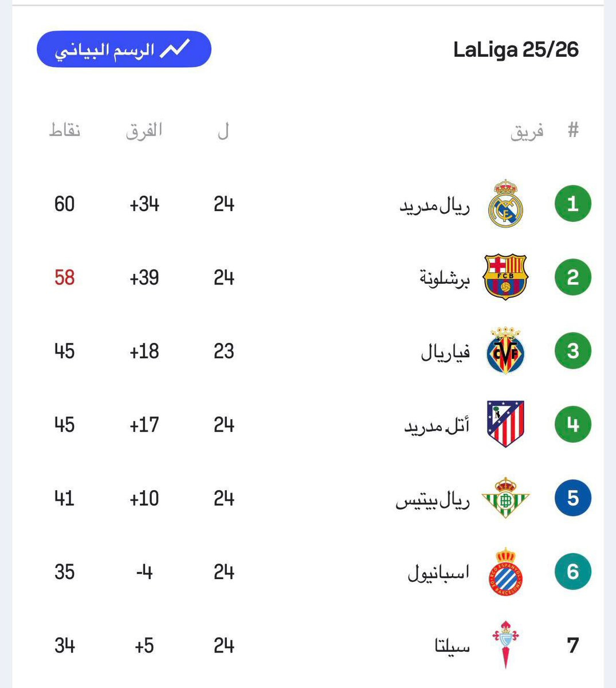The height and width of the screenshot is (688, 616).
Task: Click the ل matches played header
Action: tap(223, 131)
